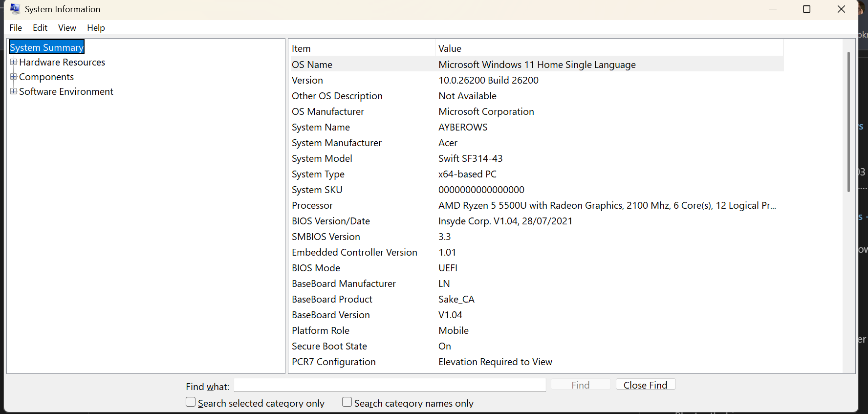This screenshot has height=414, width=868.
Task: Select the Embedded Controller Version row
Action: [x=537, y=252]
